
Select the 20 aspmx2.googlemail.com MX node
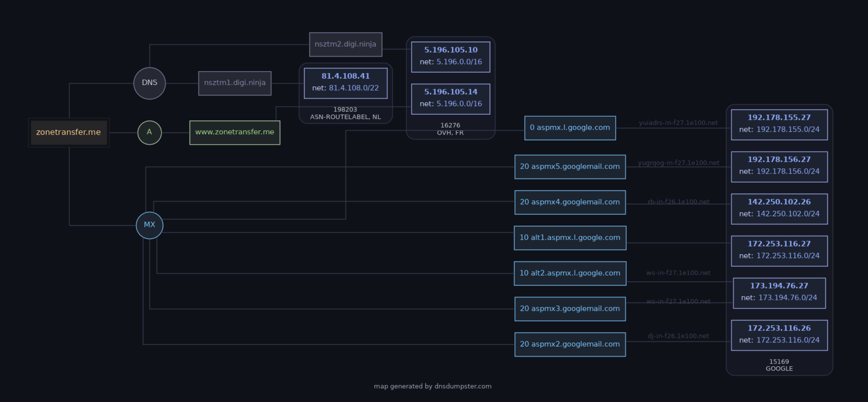[570, 344]
